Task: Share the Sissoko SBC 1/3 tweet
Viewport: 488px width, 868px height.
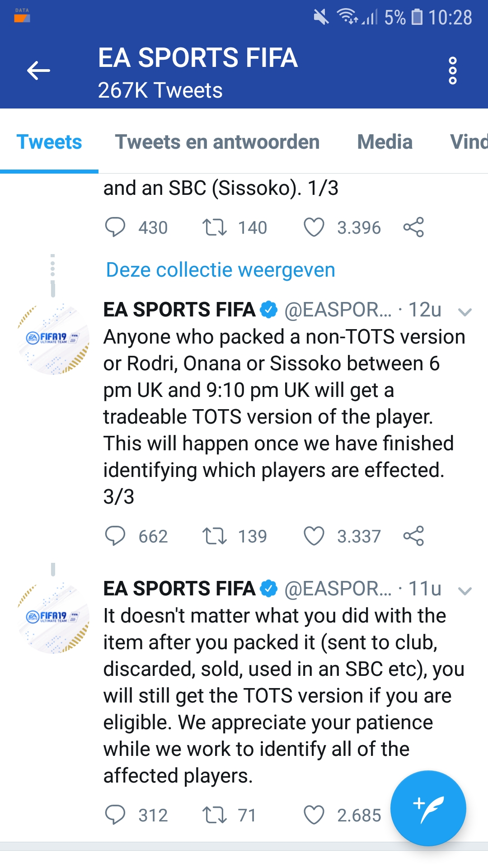Action: click(413, 227)
